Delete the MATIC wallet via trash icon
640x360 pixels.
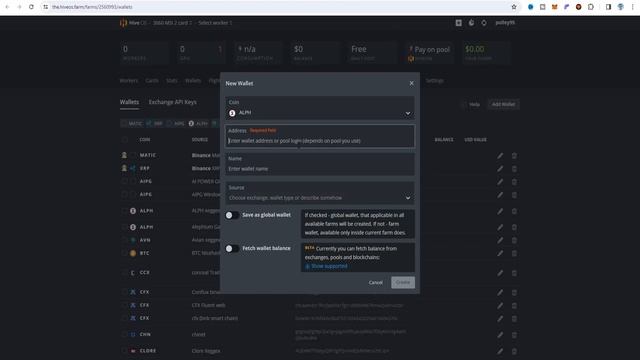pos(514,156)
